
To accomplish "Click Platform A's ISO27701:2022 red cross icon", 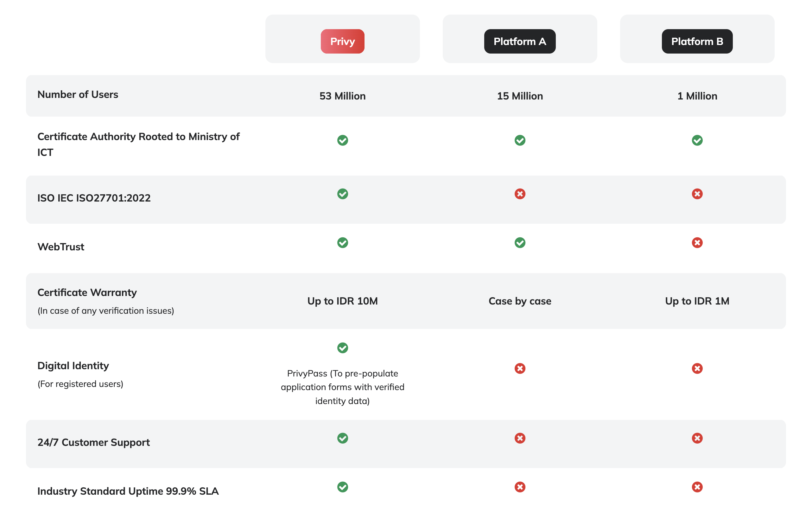I will tap(520, 194).
